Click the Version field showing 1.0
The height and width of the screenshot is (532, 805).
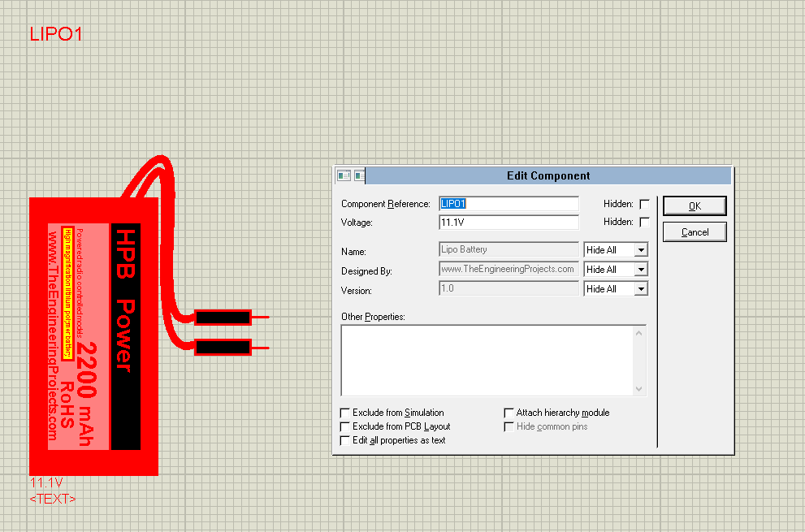[509, 288]
